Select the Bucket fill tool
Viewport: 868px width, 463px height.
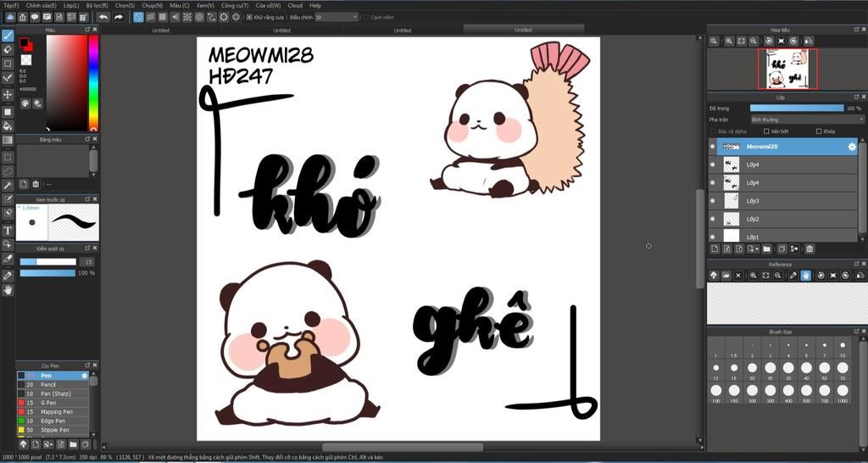point(8,126)
